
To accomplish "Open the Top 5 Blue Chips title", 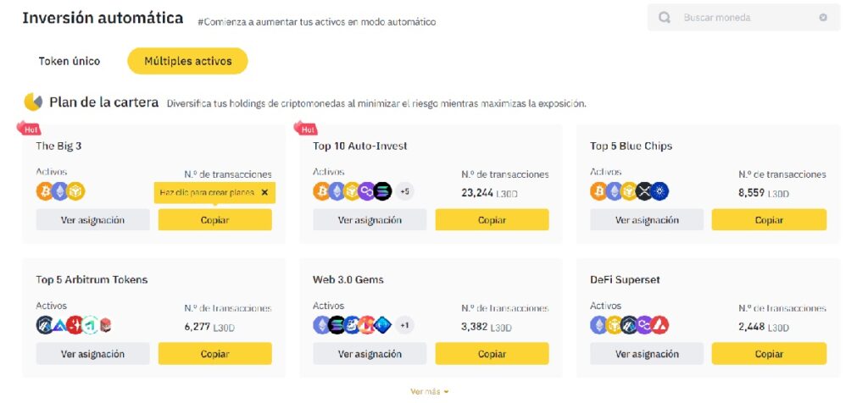I will 631,146.
